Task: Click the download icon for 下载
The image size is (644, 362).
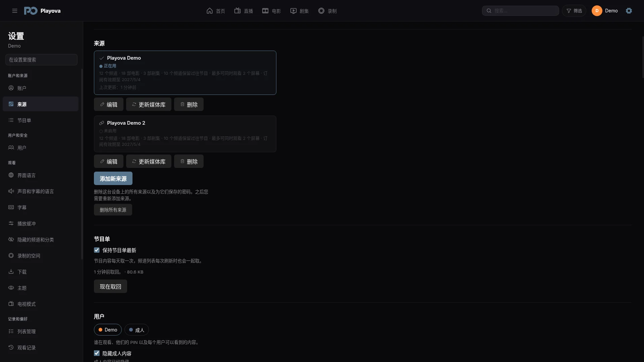Action: tap(11, 271)
